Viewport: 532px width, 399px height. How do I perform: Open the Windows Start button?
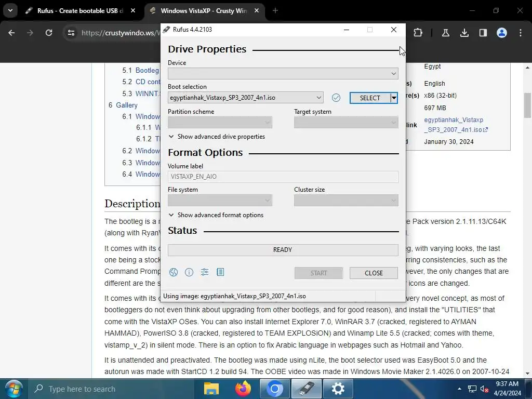[x=13, y=389]
